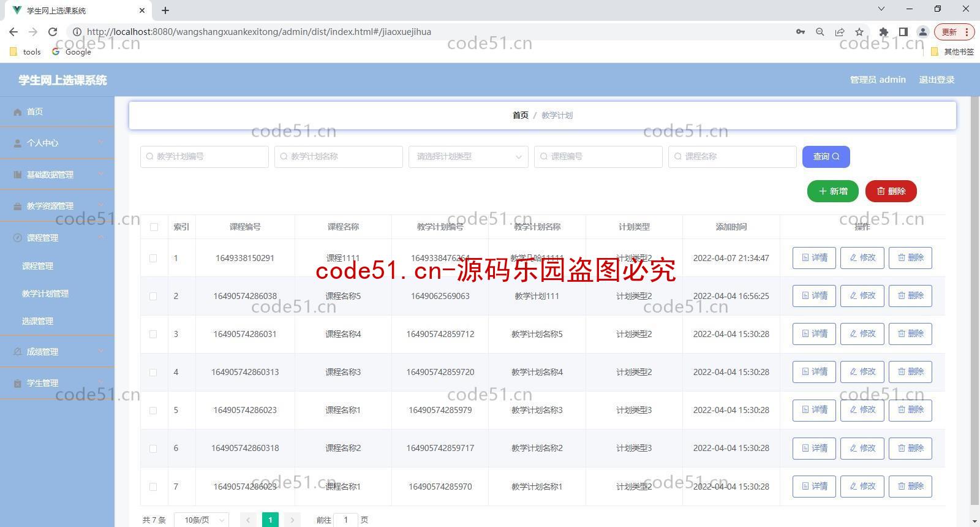Check row 4 checkbox 课程名称3

click(153, 373)
